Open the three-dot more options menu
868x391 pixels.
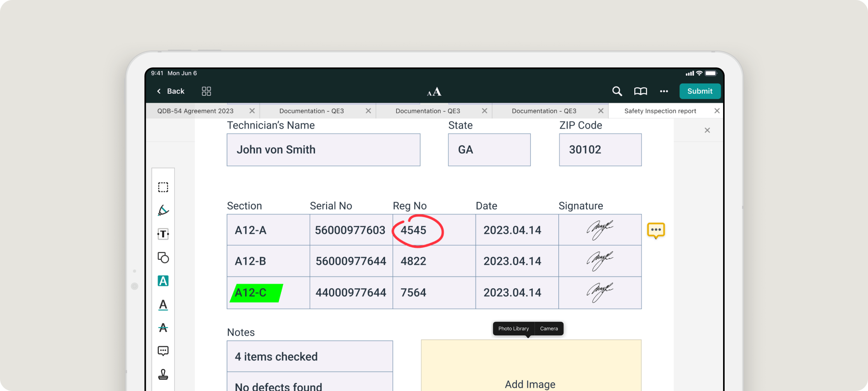tap(664, 91)
